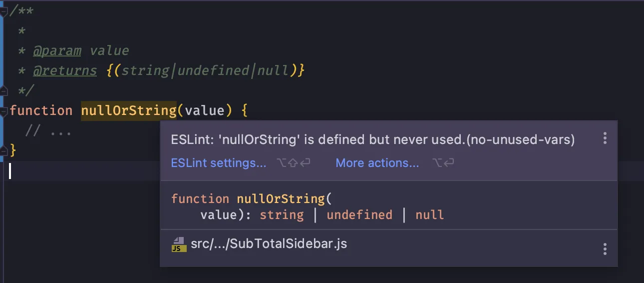Viewport: 644px width, 283px height.
Task: Fold the nullOrString function body
Action: tap(3, 110)
